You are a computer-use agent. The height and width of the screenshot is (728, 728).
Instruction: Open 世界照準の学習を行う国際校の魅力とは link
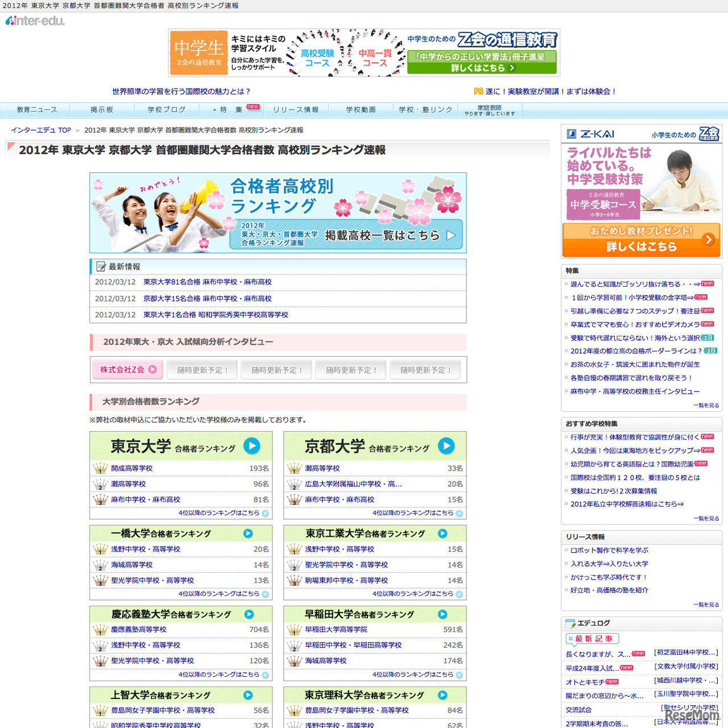[181, 92]
